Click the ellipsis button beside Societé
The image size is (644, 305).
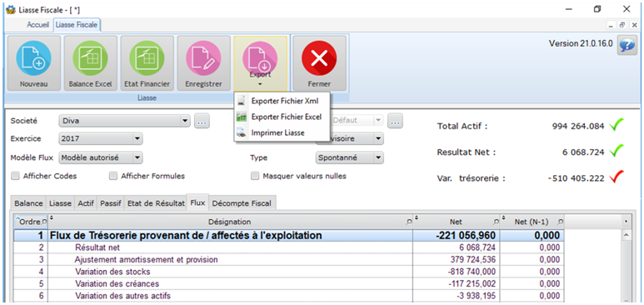[202, 122]
